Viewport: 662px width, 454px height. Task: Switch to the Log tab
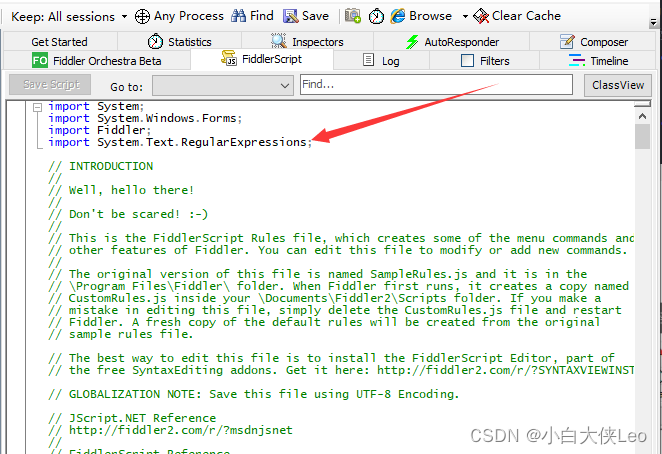[x=381, y=61]
